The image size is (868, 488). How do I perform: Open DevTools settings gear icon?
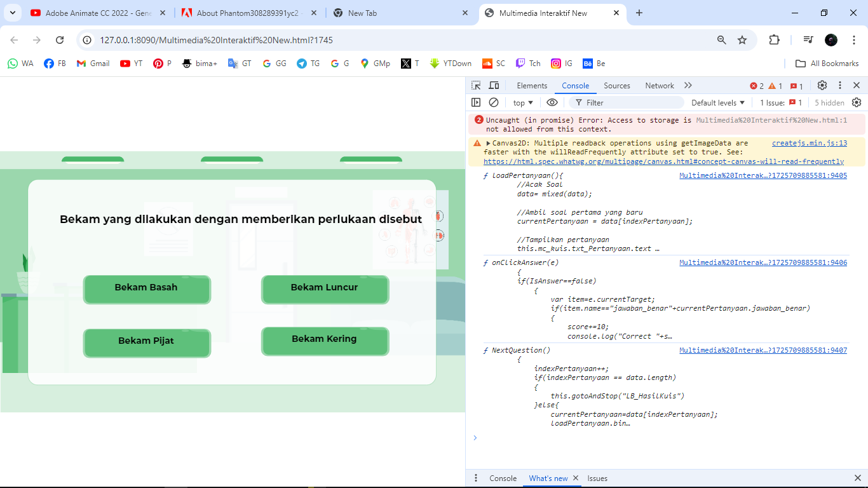pyautogui.click(x=822, y=85)
